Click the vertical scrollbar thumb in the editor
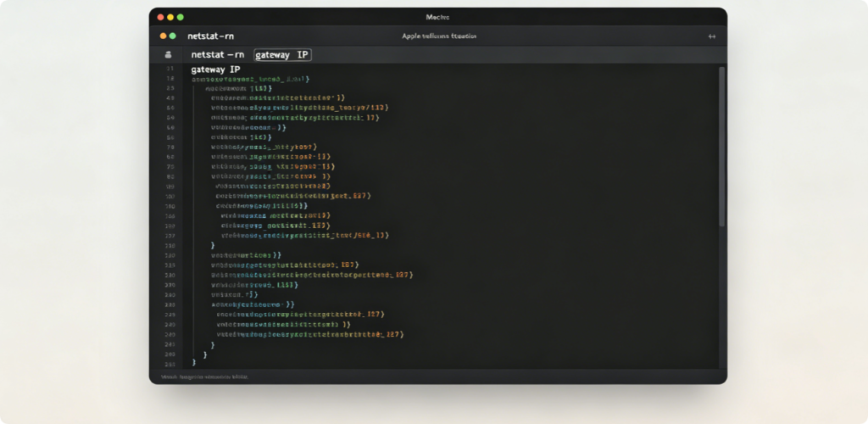Image resolution: width=868 pixels, height=424 pixels. pos(721,147)
